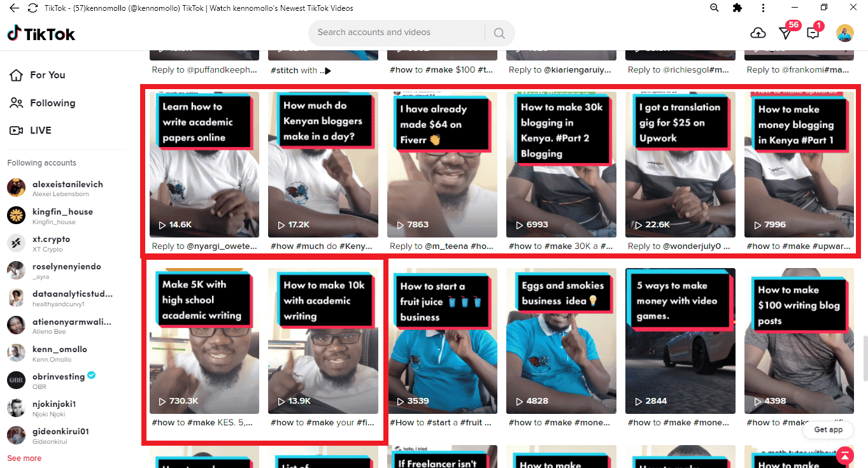Click the page vertical scrollbar thumb
The height and width of the screenshot is (468, 868).
[864, 357]
